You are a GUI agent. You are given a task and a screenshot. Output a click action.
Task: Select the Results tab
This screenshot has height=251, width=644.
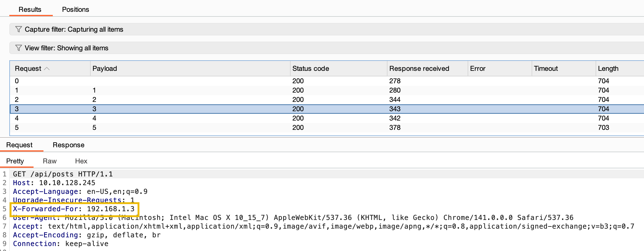(x=30, y=9)
